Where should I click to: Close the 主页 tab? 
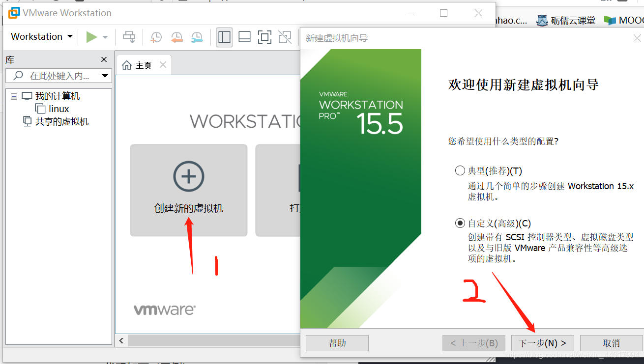coord(163,65)
